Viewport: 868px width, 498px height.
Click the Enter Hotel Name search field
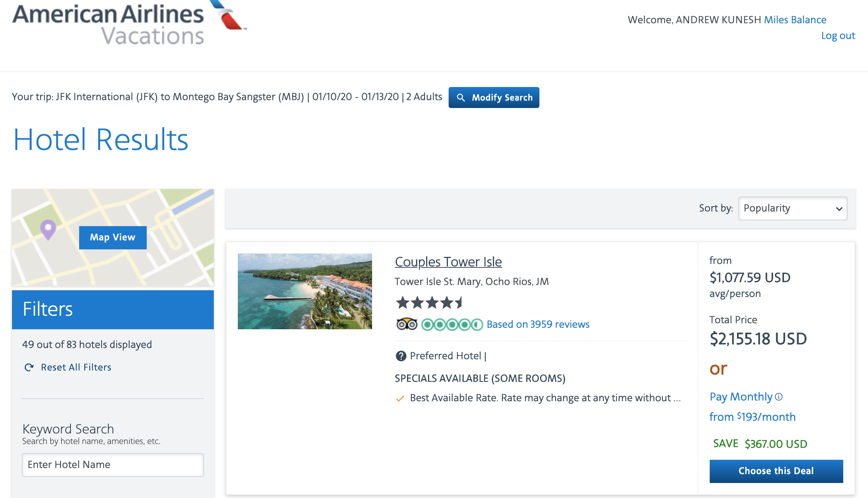point(113,465)
